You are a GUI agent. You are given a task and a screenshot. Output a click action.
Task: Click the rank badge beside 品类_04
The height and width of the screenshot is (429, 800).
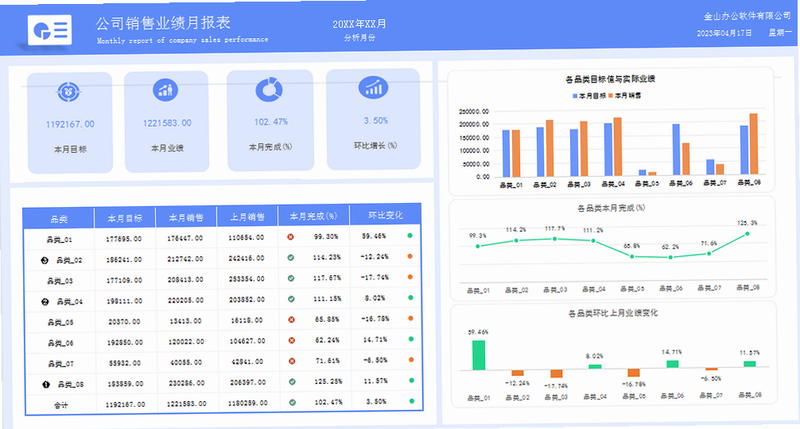45,302
